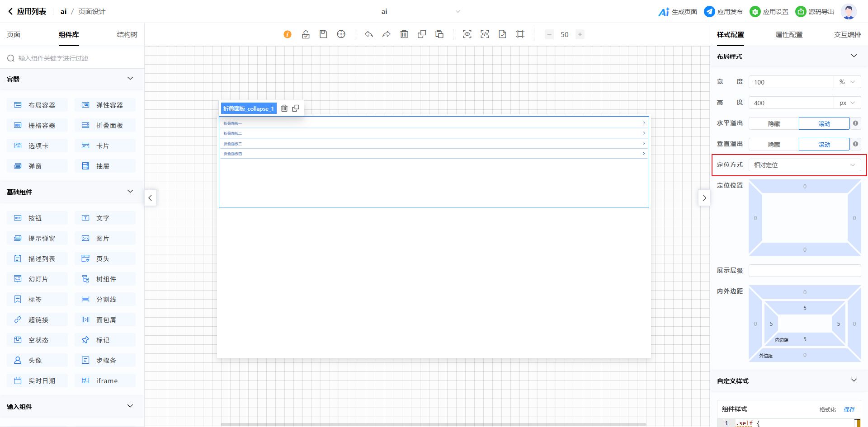
Task: Switch to the 属性配置 tab
Action: (789, 35)
